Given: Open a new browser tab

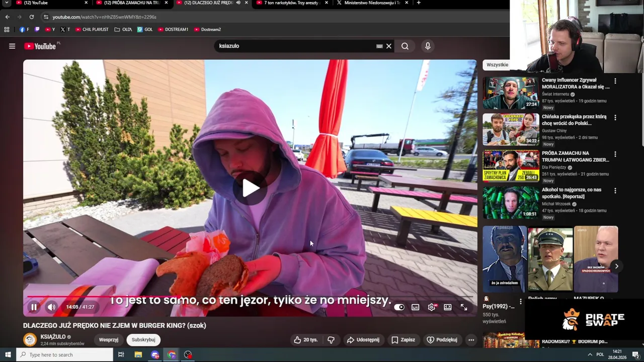Looking at the screenshot, I should click(x=419, y=3).
